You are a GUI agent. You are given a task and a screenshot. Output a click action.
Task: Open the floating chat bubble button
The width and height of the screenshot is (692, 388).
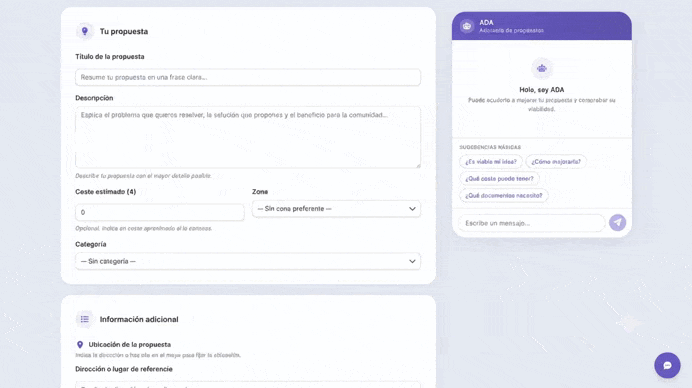pyautogui.click(x=667, y=365)
